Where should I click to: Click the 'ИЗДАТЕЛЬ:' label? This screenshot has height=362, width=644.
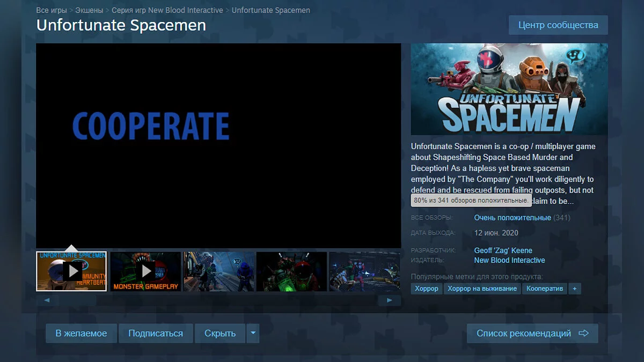pyautogui.click(x=428, y=260)
